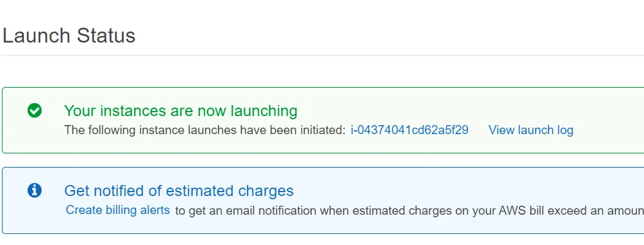Click empty area right of View launch log
This screenshot has height=245, width=644.
pos(609,130)
